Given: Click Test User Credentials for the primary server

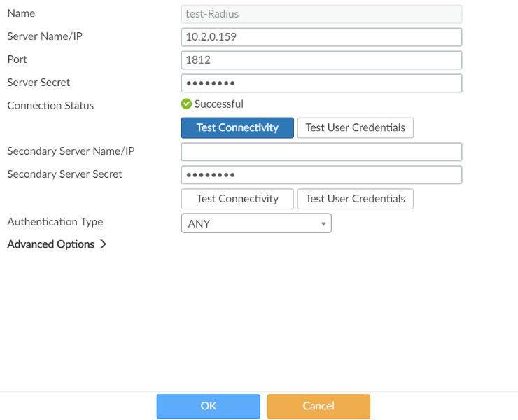Looking at the screenshot, I should 355,127.
